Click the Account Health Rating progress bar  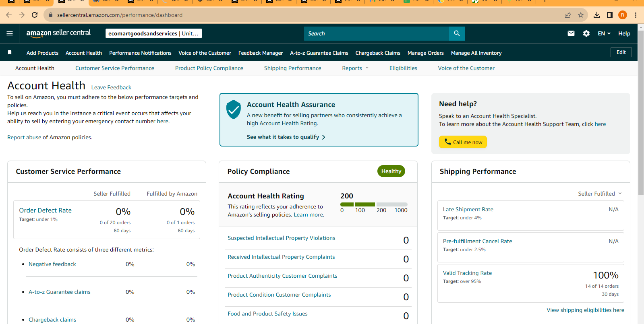pyautogui.click(x=374, y=204)
